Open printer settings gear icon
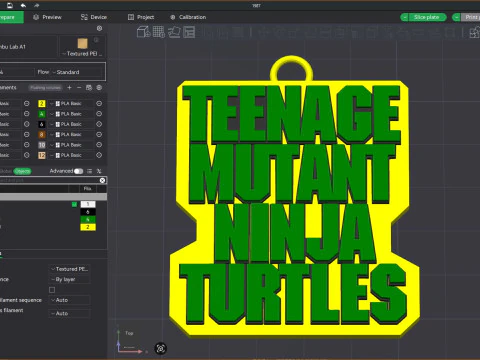This screenshot has height=360, width=480. tap(99, 28)
